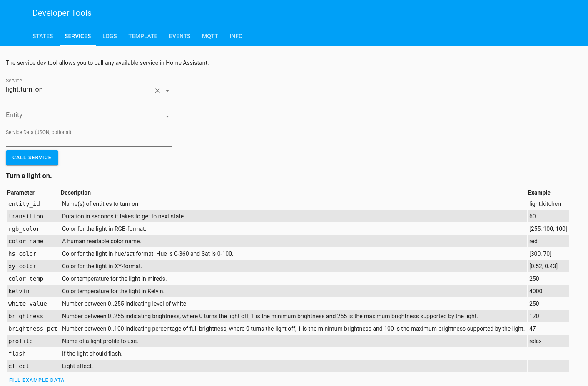Open the Service selection dropdown arrow

(167, 90)
